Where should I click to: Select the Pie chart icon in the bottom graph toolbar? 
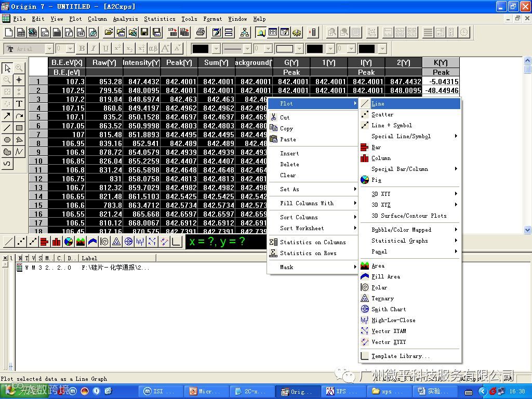pyautogui.click(x=69, y=242)
